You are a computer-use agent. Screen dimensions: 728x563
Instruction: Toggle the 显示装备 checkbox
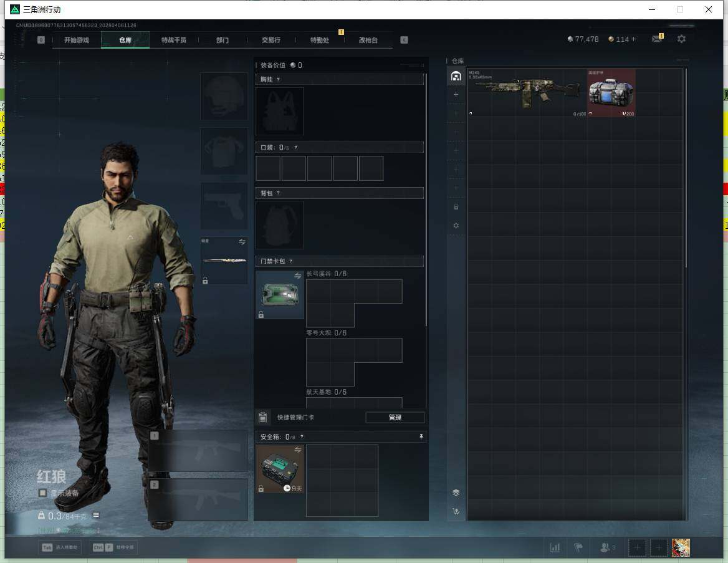click(42, 493)
